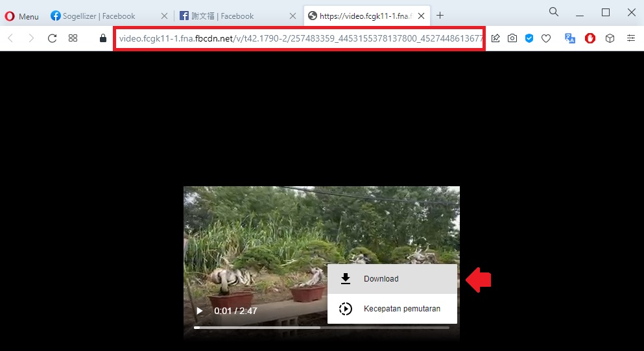Select the video.fcgk11-1.fna tab
The height and width of the screenshot is (351, 644).
(366, 16)
